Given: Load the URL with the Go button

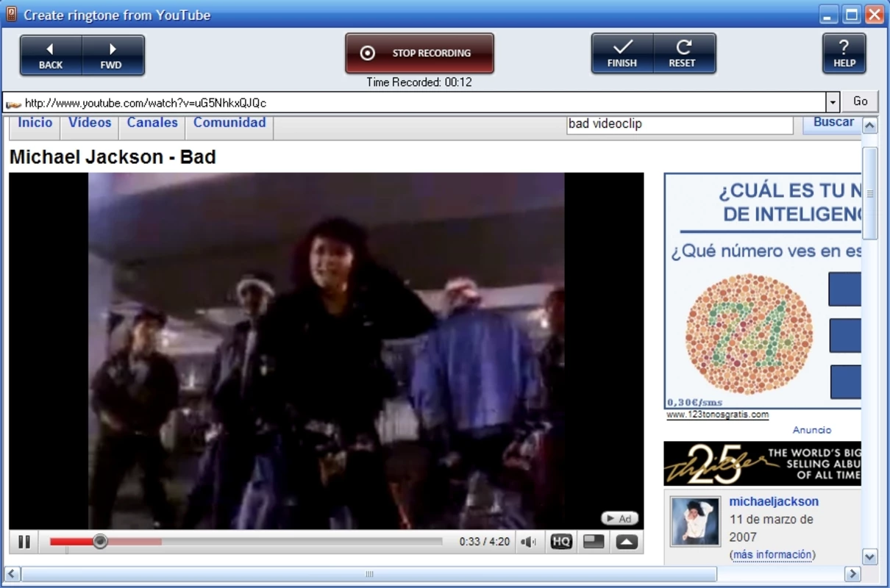Looking at the screenshot, I should [x=860, y=101].
